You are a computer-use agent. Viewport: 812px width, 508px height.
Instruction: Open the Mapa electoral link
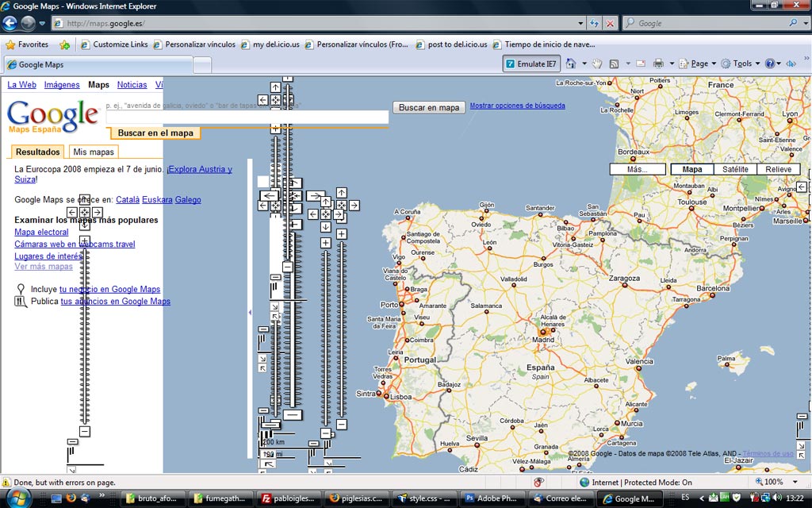[41, 233]
